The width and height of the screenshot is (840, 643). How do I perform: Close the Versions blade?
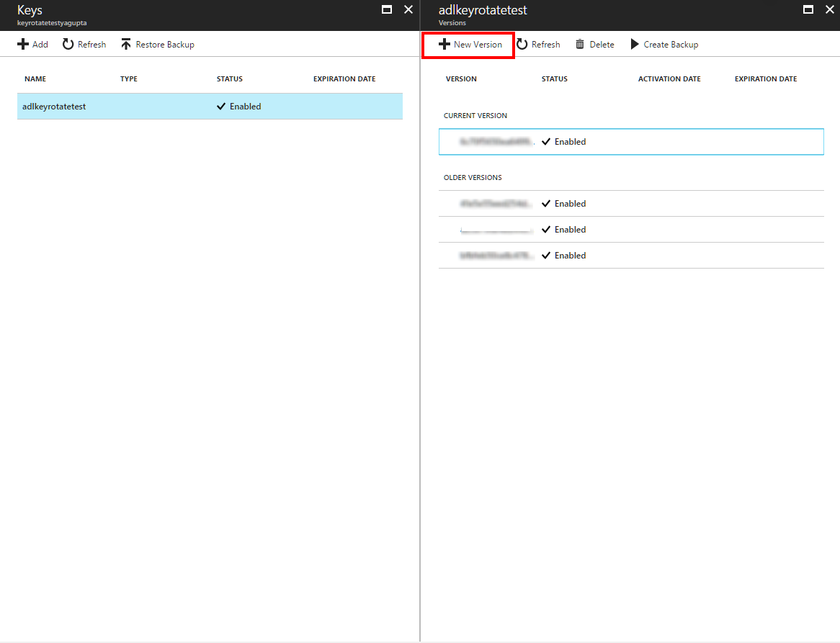(828, 9)
